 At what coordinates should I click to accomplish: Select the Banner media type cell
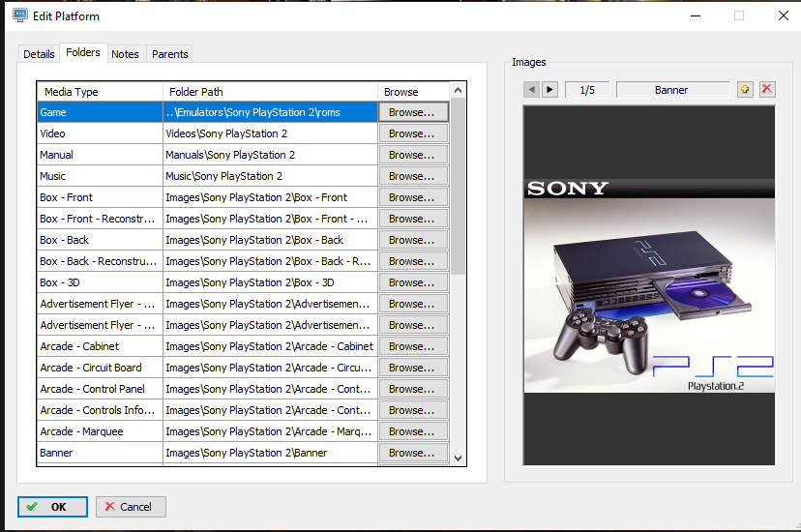(x=101, y=453)
